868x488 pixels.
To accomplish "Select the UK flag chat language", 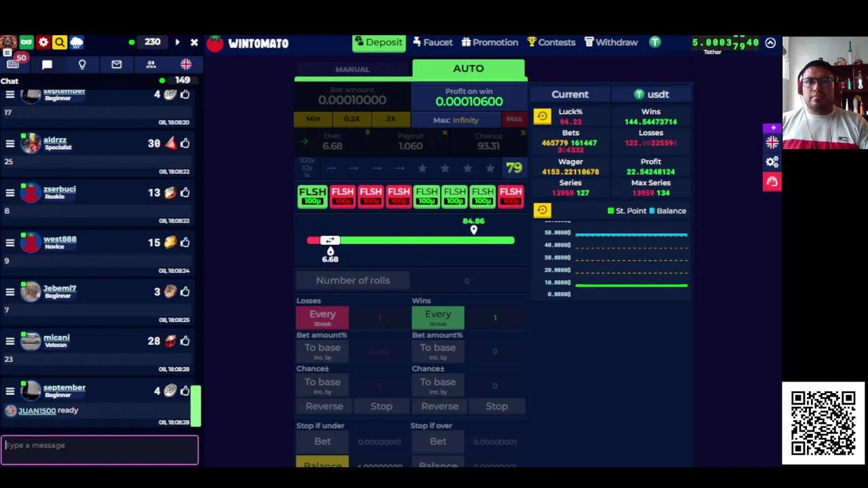I will point(186,64).
